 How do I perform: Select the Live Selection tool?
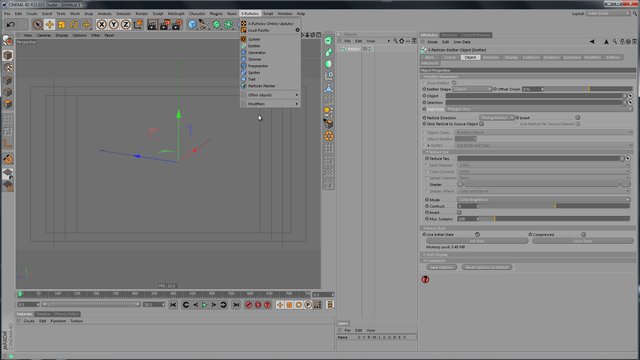[37, 24]
